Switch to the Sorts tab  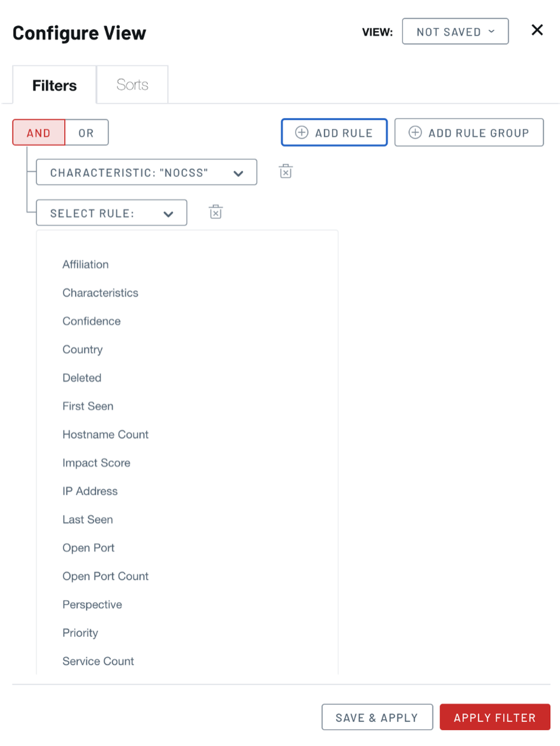pos(132,85)
